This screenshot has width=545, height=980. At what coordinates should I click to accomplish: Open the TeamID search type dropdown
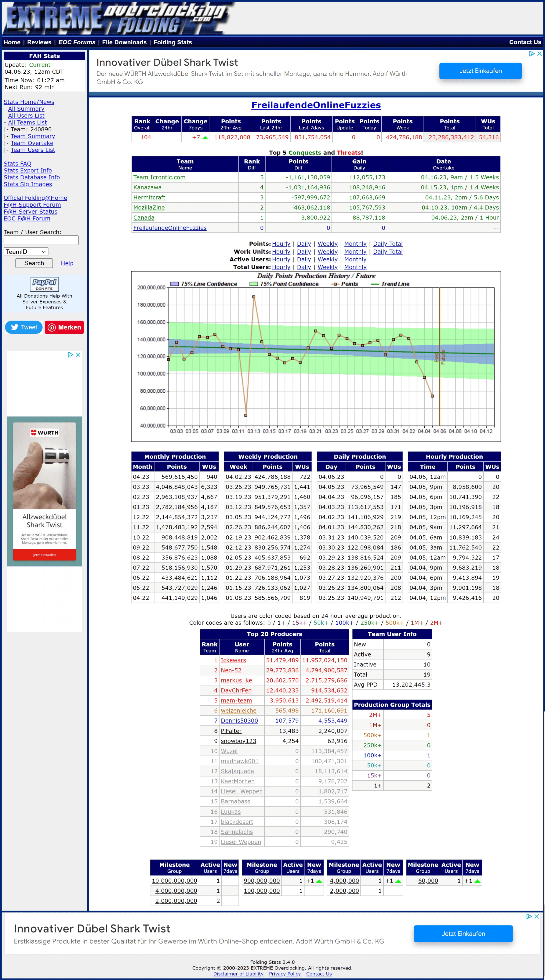(26, 252)
